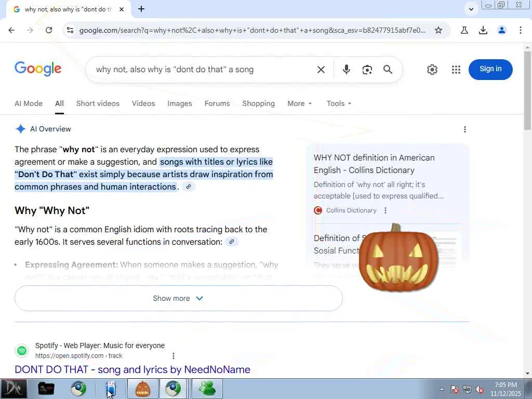Open pumpkin app in taskbar
Viewport: 532px width, 399px height.
[x=143, y=389]
